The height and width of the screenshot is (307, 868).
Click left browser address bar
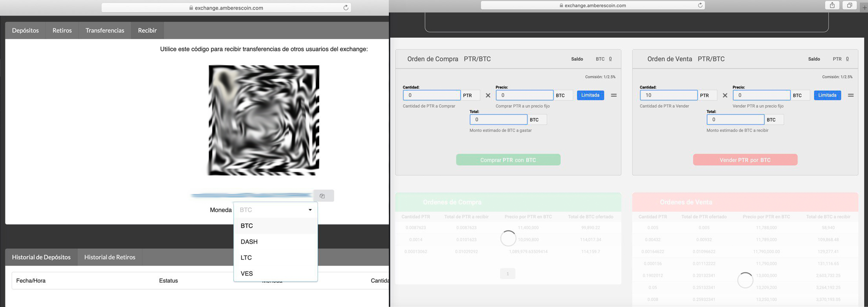pos(226,8)
